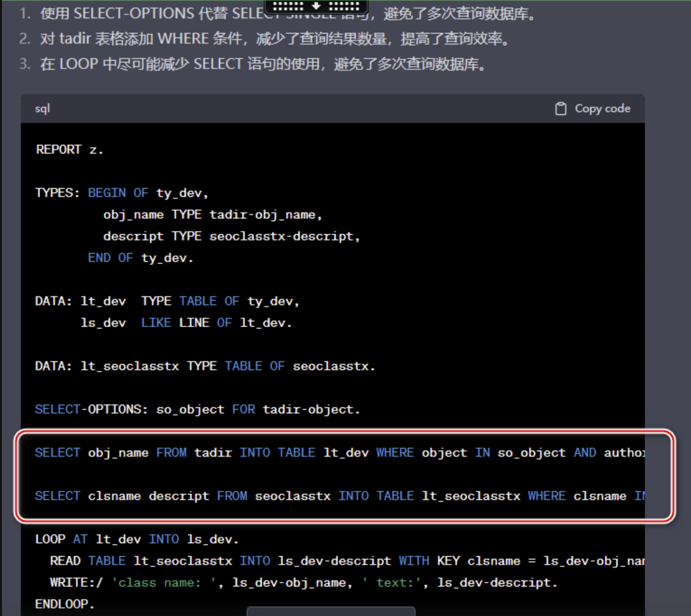Click the SELECT clsname descript FROM seoclasstx line

click(x=327, y=496)
